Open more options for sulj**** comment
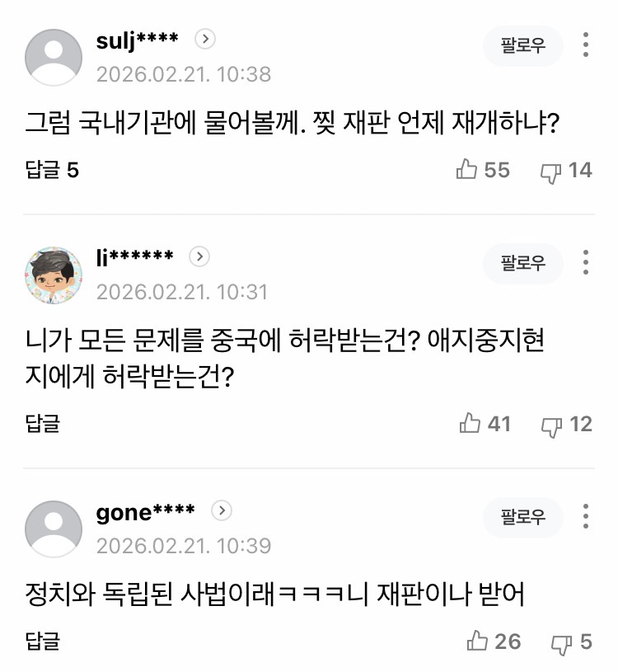The image size is (618, 672). click(586, 45)
